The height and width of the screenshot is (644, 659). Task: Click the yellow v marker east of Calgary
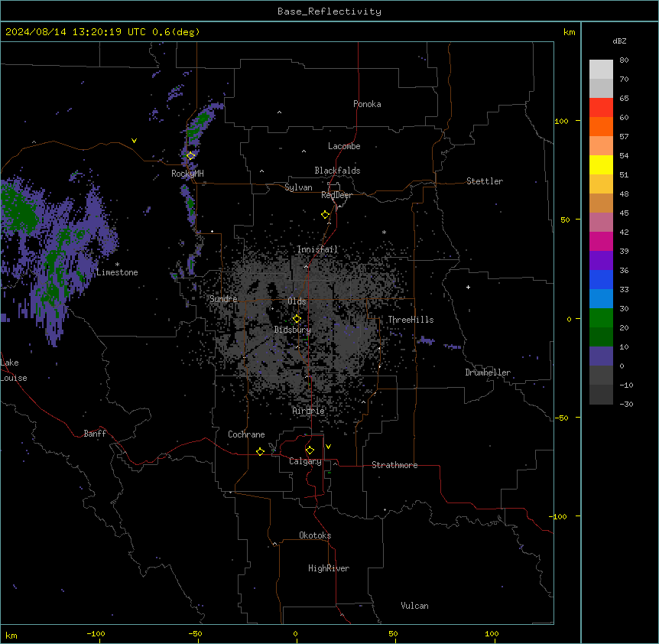[x=328, y=447]
